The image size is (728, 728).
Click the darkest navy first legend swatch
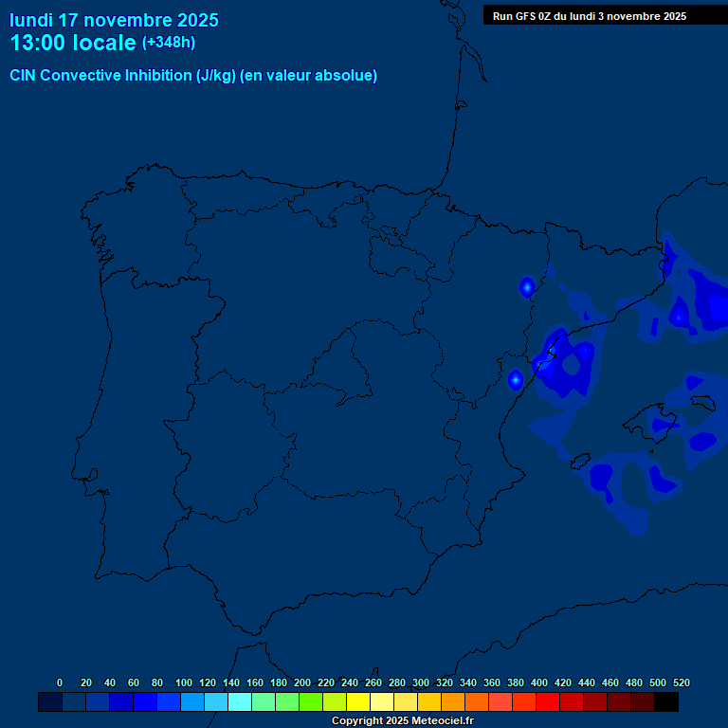[x=50, y=702]
